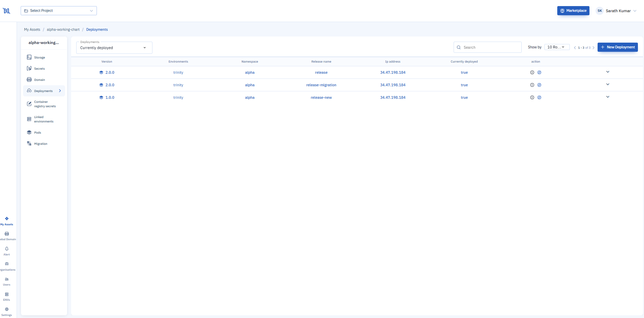Click redeploy icon for the release-new row
This screenshot has height=318, width=644.
click(539, 97)
